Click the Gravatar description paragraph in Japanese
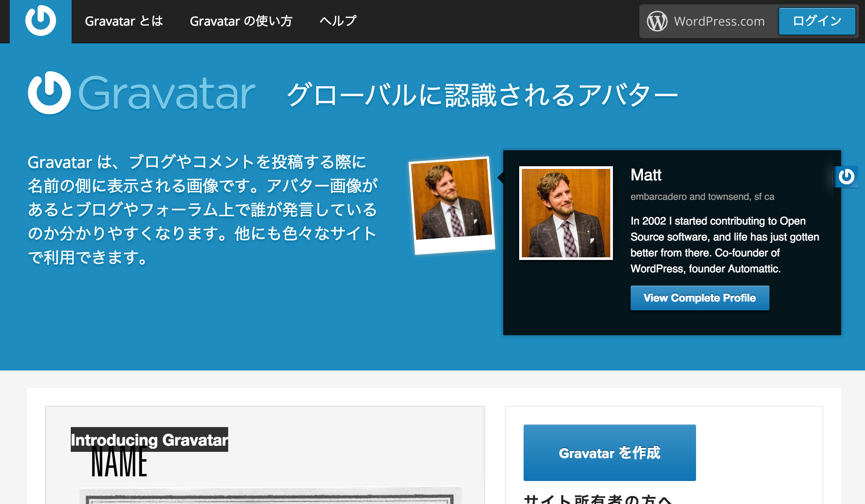This screenshot has width=865, height=504. (203, 210)
